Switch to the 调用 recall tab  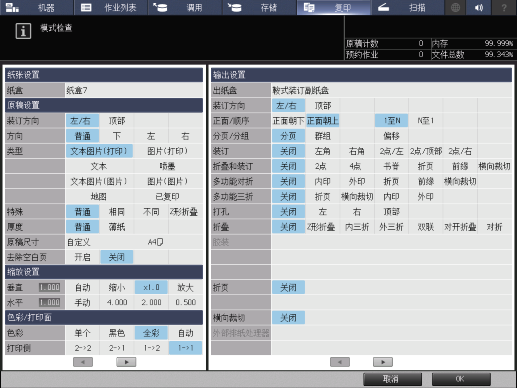tap(185, 7)
